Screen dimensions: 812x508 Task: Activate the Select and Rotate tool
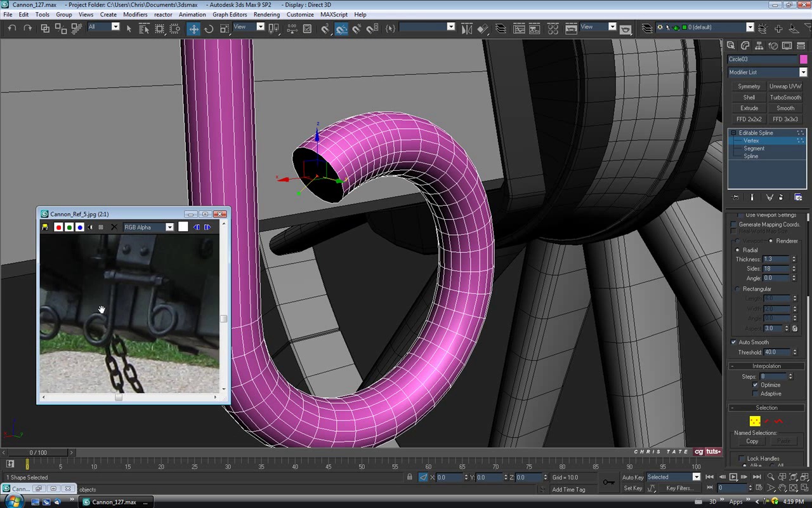click(209, 29)
